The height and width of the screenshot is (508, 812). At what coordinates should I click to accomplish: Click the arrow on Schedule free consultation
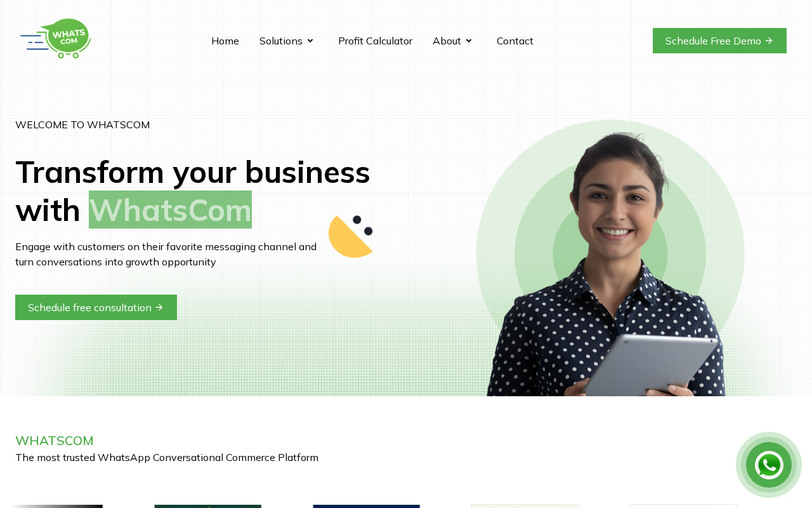pyautogui.click(x=159, y=307)
